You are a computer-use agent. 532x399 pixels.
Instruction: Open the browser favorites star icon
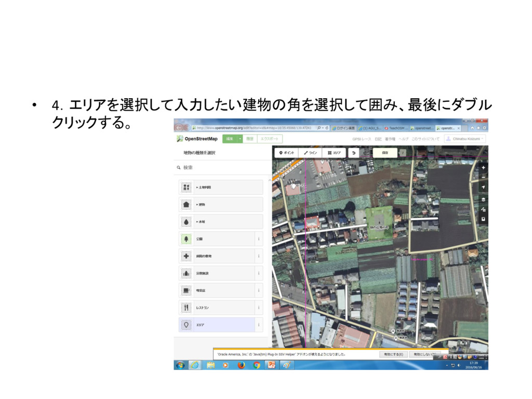click(478, 128)
